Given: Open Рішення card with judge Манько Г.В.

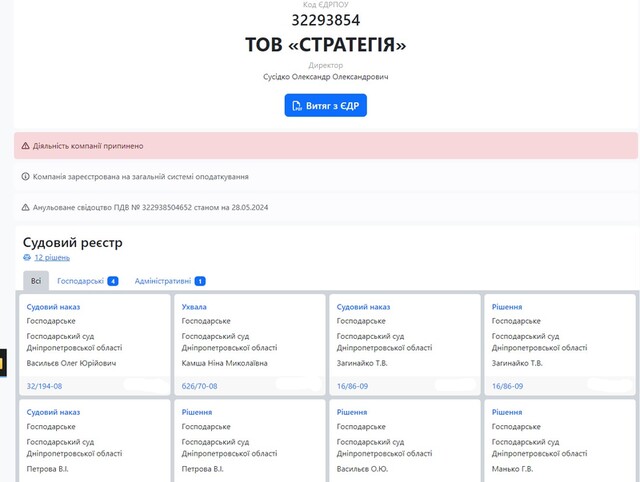Looking at the screenshot, I should pos(507,412).
